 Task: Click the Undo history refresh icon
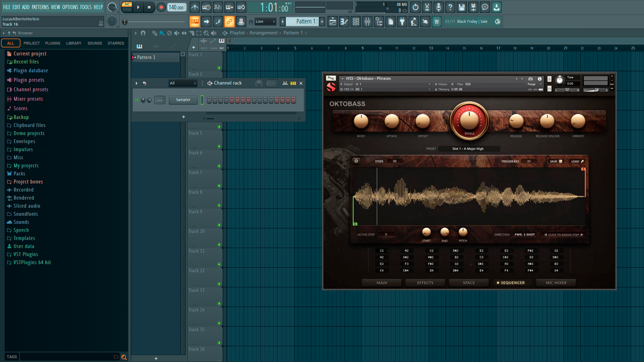(x=415, y=7)
